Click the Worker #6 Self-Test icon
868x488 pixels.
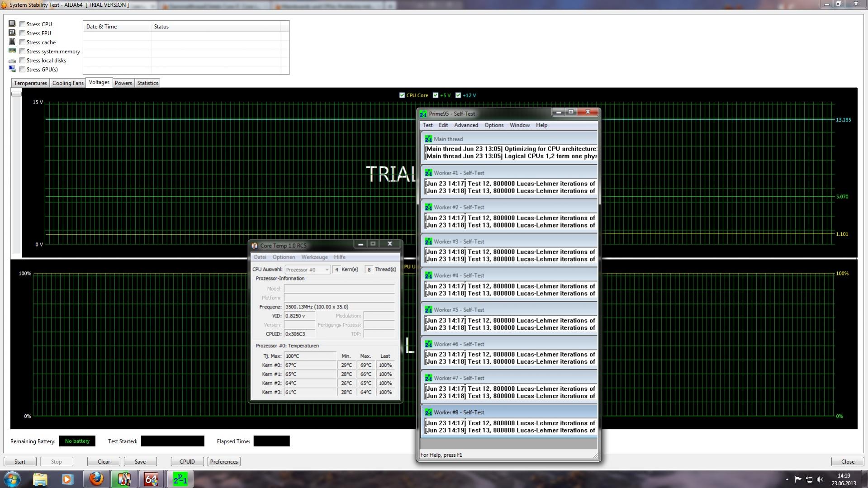pos(428,344)
